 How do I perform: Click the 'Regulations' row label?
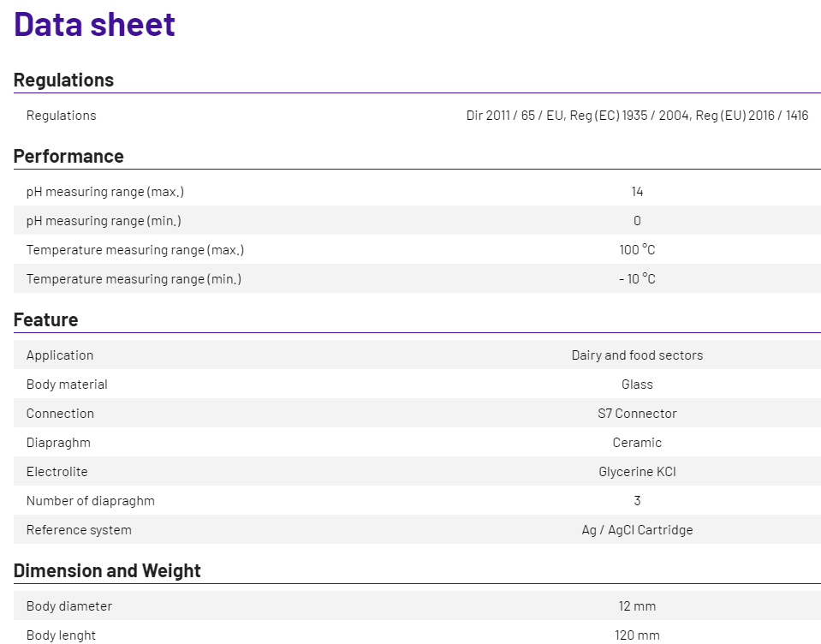(x=62, y=116)
